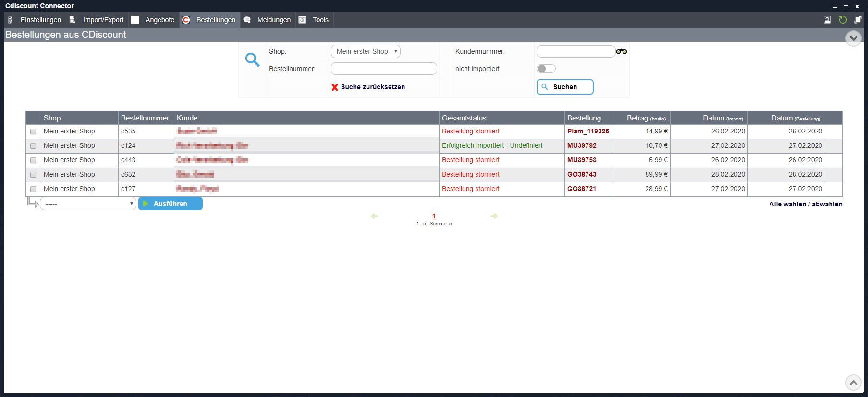Collapse the header panel with chevron button
Screen dimensions: 868x397
tap(853, 38)
